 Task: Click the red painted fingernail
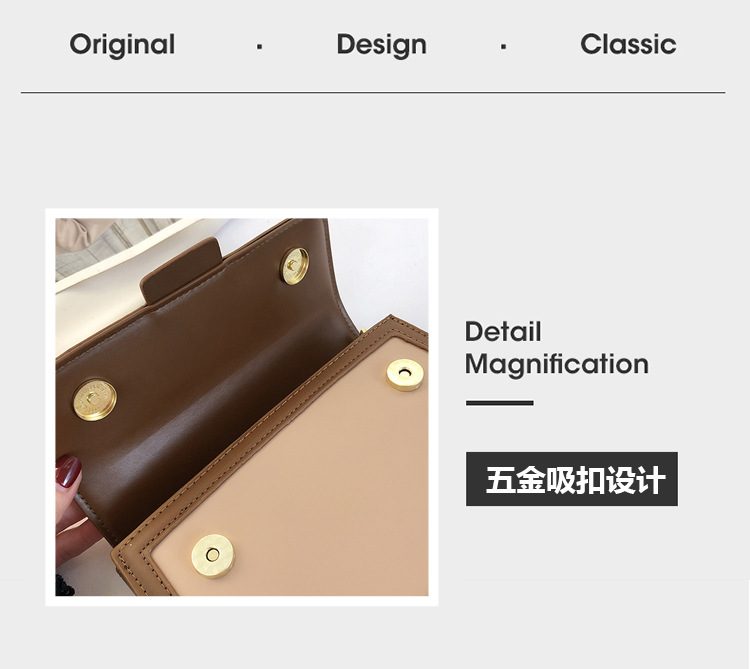tap(68, 472)
